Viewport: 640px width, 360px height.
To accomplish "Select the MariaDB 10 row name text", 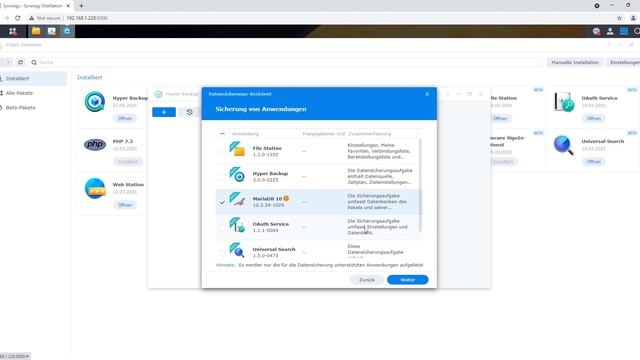I will 267,199.
